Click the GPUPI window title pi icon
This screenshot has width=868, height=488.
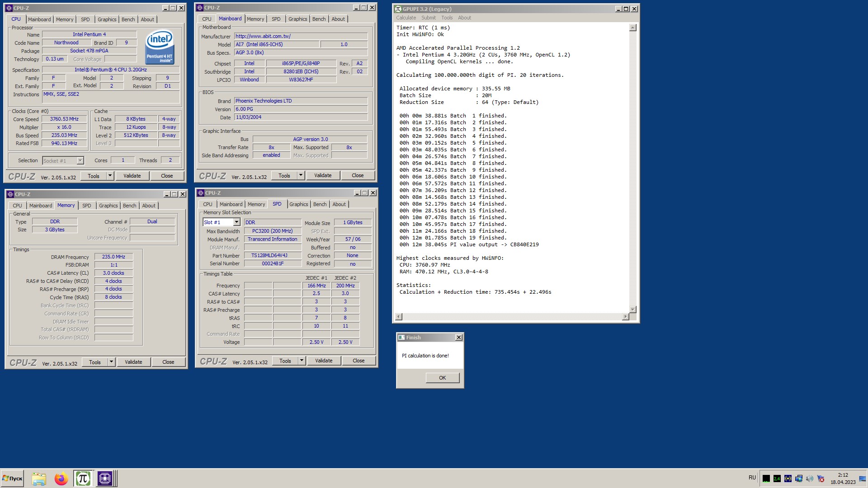(x=398, y=9)
